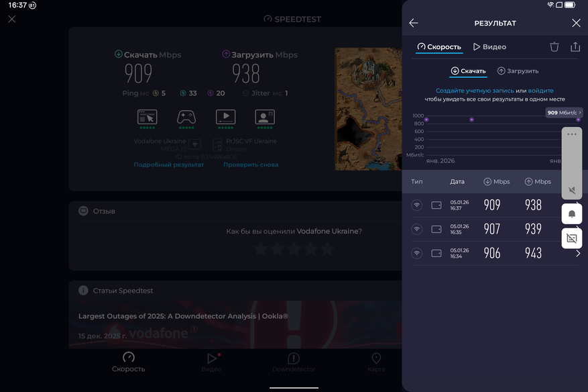
Task: Switch to the Видео tab in results
Action: pyautogui.click(x=489, y=47)
